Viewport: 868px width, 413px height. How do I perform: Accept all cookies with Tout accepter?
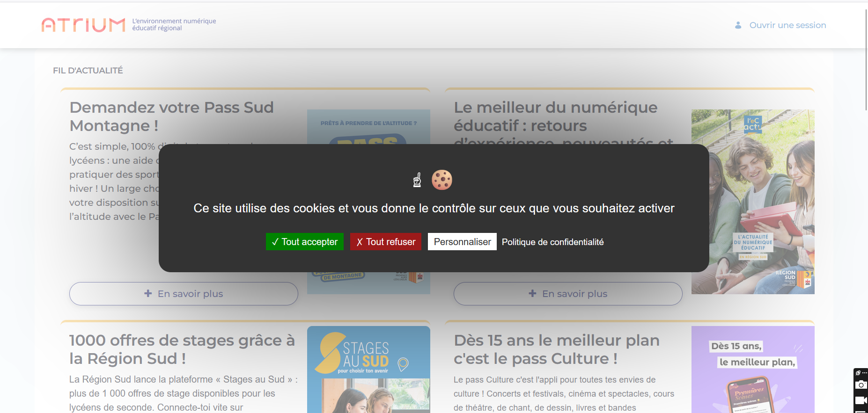[304, 242]
